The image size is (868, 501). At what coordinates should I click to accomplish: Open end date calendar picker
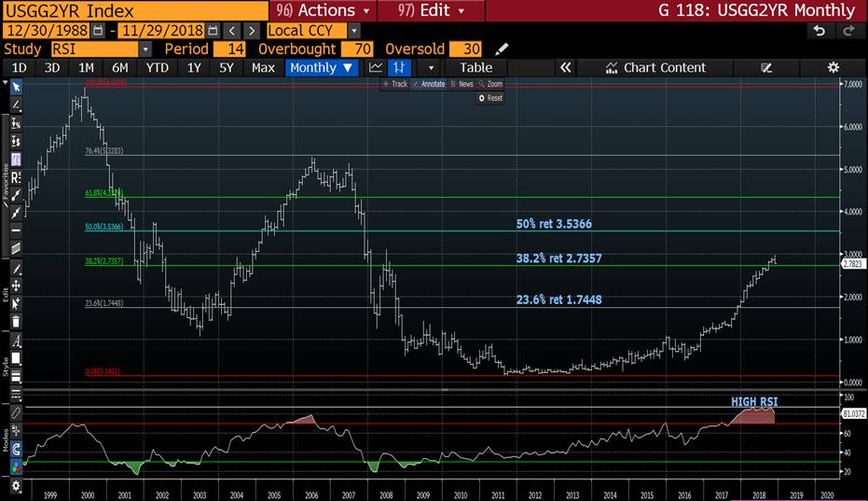click(x=214, y=31)
